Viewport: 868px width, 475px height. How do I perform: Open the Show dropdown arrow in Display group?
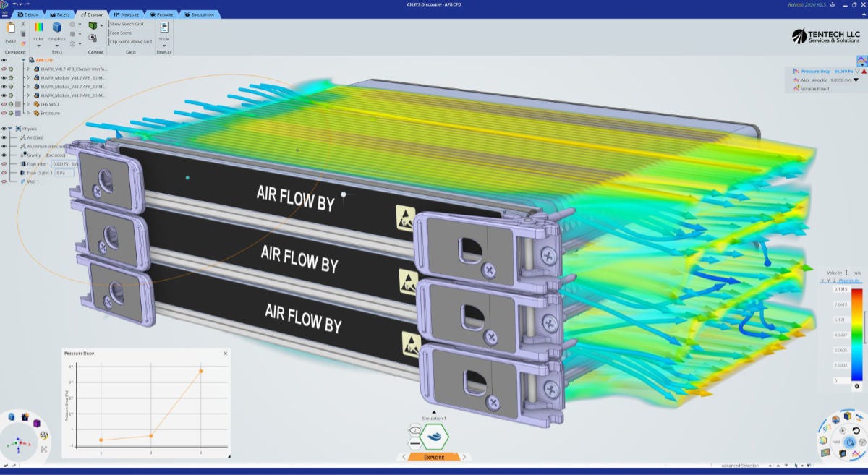tap(164, 44)
